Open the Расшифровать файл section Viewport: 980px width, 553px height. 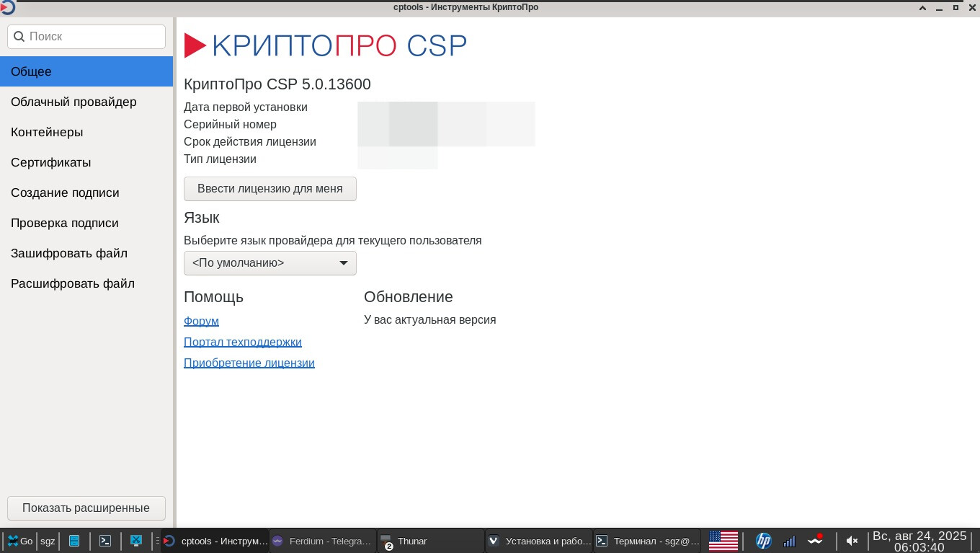pyautogui.click(x=86, y=283)
